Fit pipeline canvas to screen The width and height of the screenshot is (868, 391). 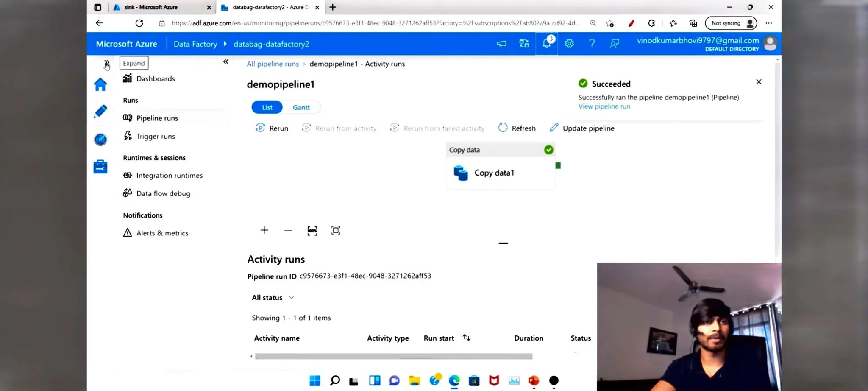click(336, 230)
